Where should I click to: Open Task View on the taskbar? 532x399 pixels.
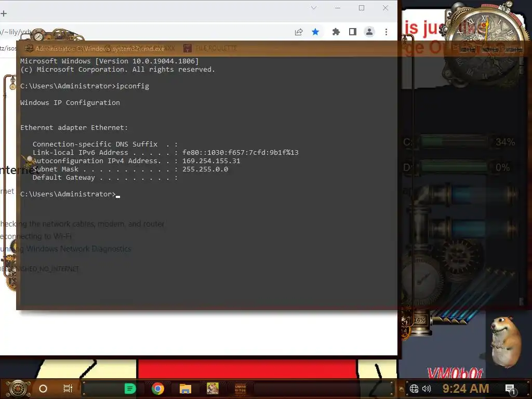[x=68, y=389]
